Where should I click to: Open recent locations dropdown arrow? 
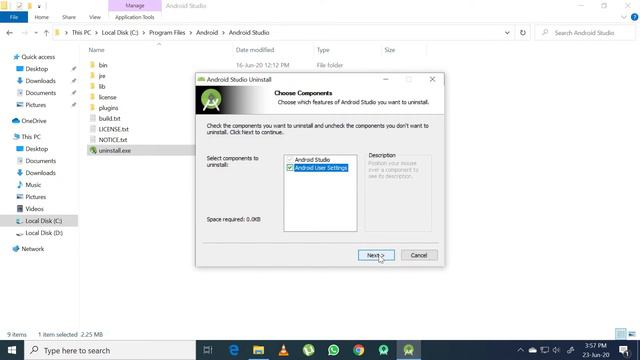tap(36, 33)
